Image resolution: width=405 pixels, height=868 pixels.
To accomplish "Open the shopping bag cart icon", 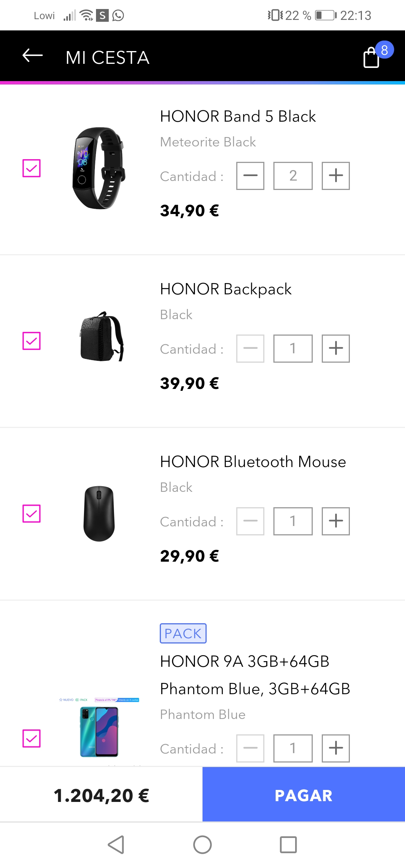I will click(372, 57).
